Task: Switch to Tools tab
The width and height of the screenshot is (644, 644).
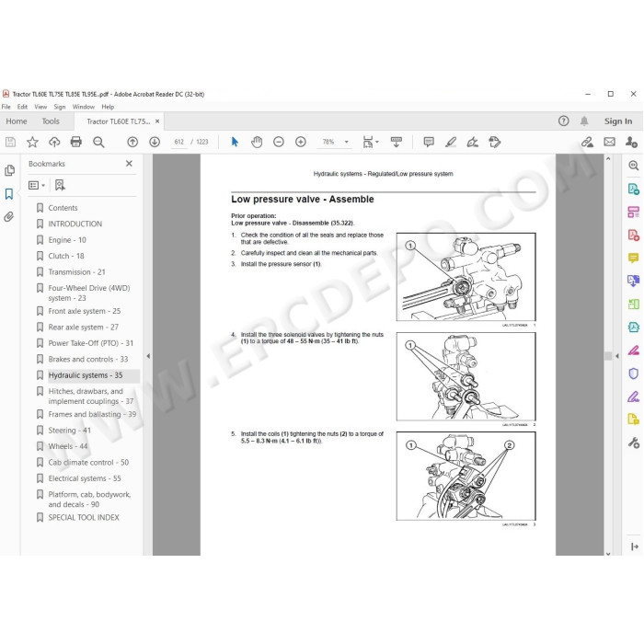Action: coord(51,121)
